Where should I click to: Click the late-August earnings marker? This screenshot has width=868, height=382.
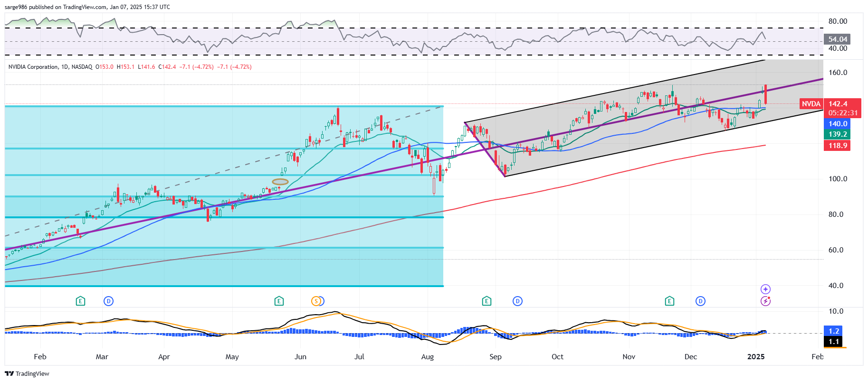[x=486, y=301]
